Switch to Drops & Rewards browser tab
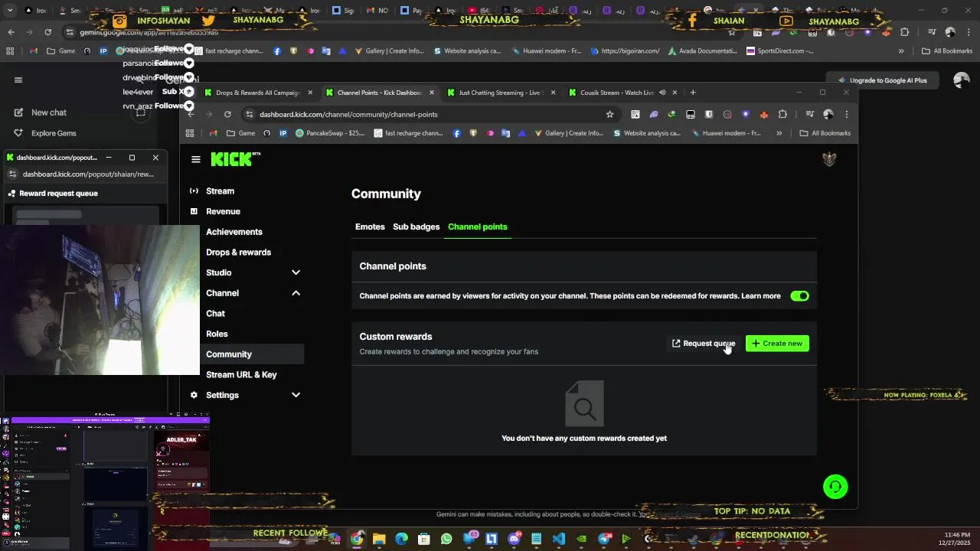 (258, 93)
